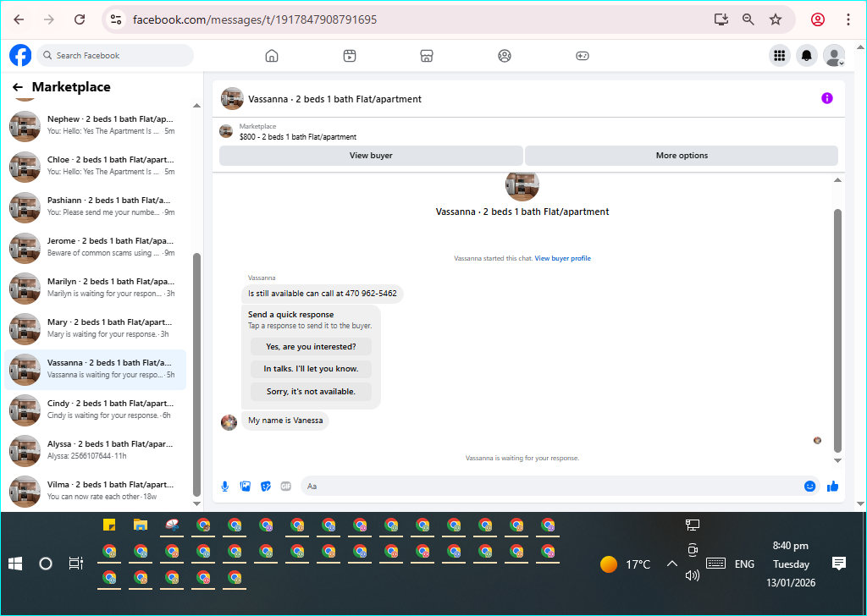This screenshot has height=616, width=867.
Task: Open the notifications bell
Action: point(807,55)
